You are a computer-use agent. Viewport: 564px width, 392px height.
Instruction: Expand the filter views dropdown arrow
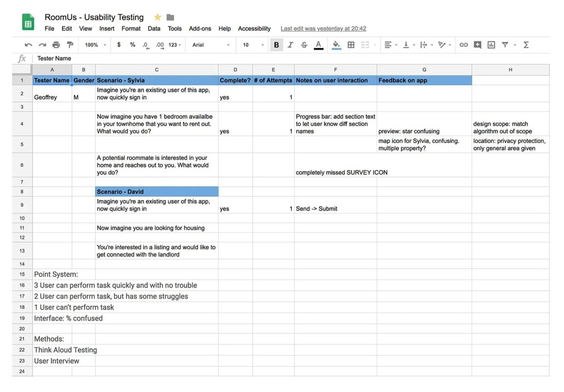coord(515,45)
